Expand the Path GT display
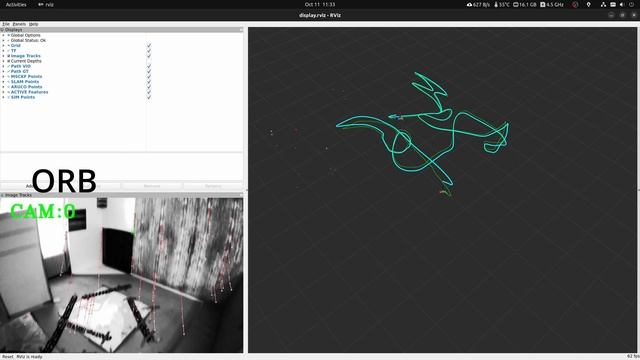Viewport: 640px width, 360px height. pos(3,71)
